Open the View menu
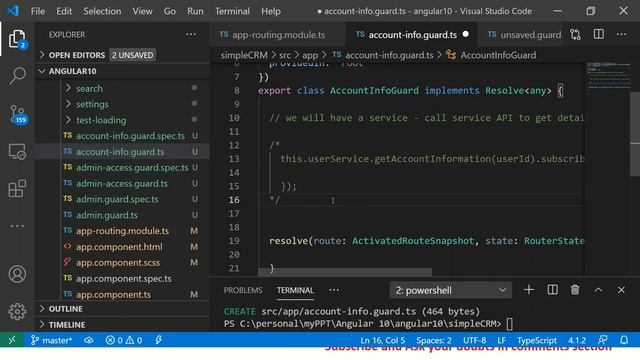640x360 pixels. 142,11
